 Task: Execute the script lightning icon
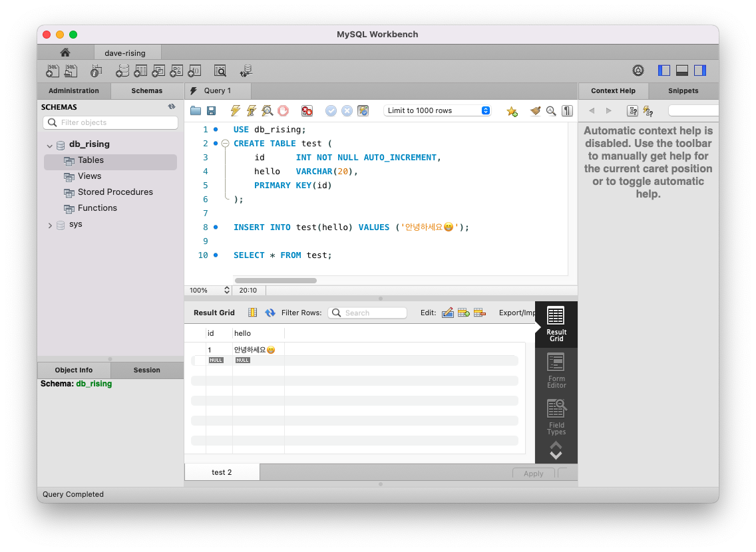pos(236,111)
